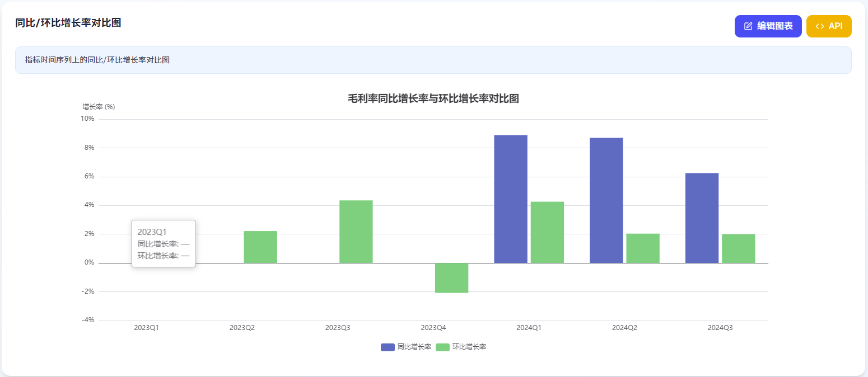Click the 2023Q3 axis label

pos(338,328)
